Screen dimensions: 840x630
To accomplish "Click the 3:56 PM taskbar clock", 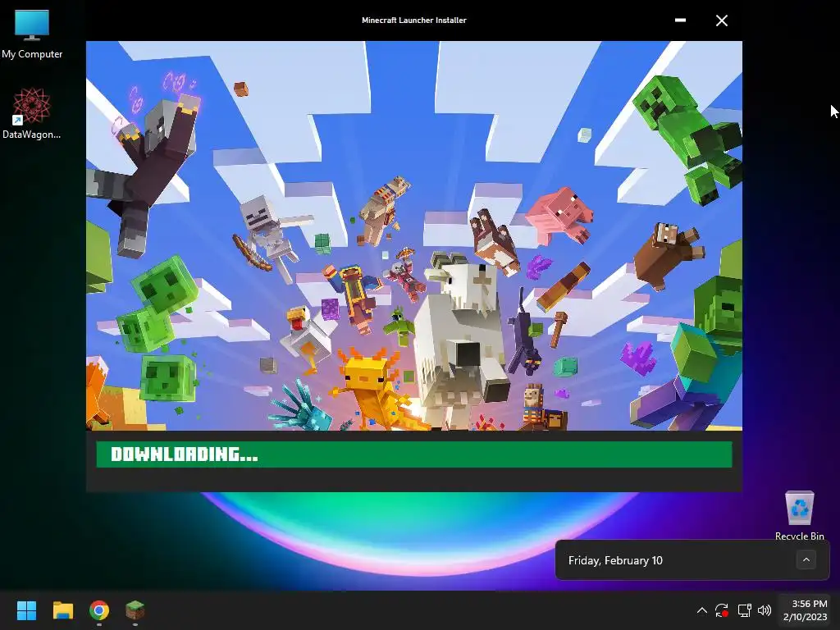I will click(806, 610).
